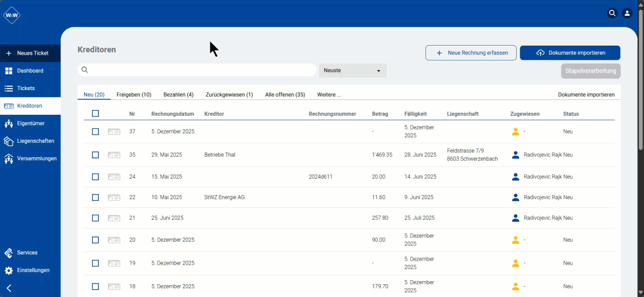The height and width of the screenshot is (297, 644).
Task: Click Neue Rechnung erfassen button
Action: click(x=471, y=53)
